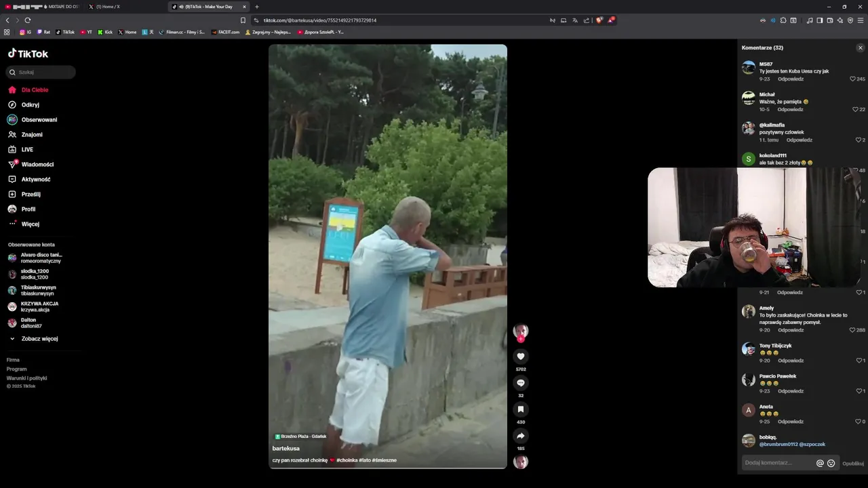Open Dla Ciebie feed
Image resolution: width=868 pixels, height=488 pixels.
[x=28, y=90]
